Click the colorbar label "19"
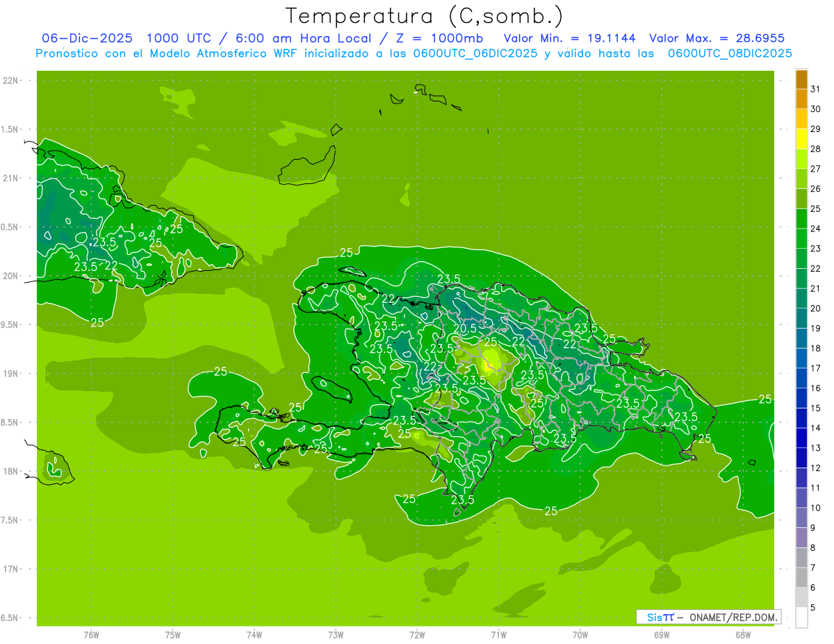This screenshot has height=644, width=834. (x=816, y=328)
